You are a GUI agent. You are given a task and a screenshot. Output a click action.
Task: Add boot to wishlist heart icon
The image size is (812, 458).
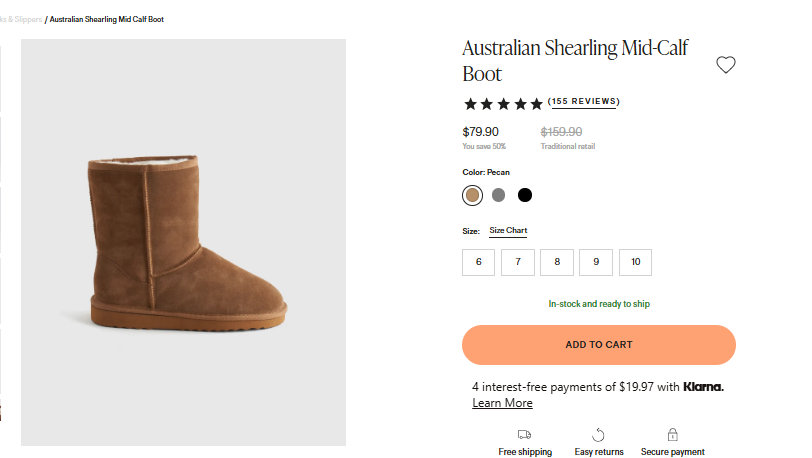[726, 65]
